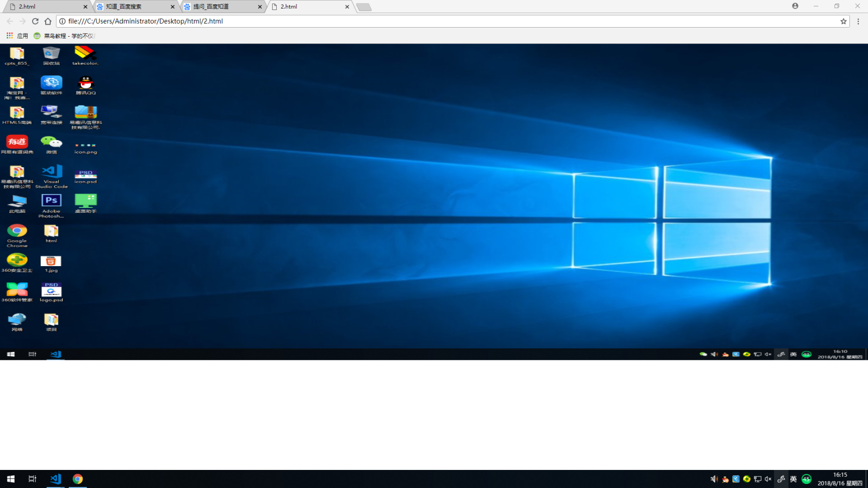Bookmark this page with the star icon

point(843,21)
